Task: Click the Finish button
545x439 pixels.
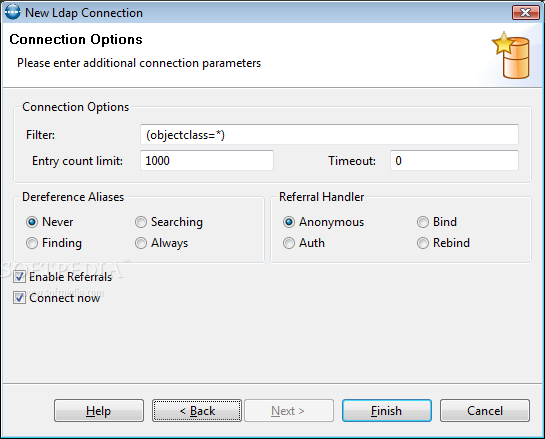Action: [x=387, y=410]
